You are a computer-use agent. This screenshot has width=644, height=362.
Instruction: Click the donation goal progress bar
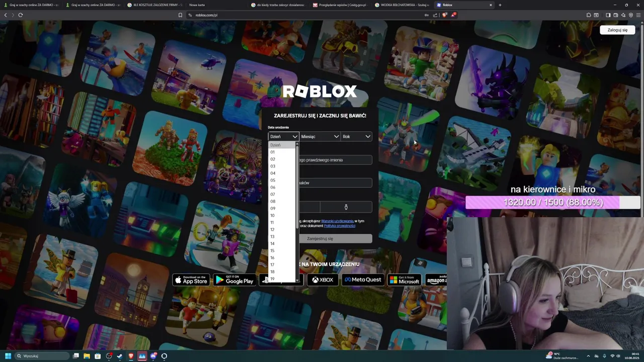552,203
